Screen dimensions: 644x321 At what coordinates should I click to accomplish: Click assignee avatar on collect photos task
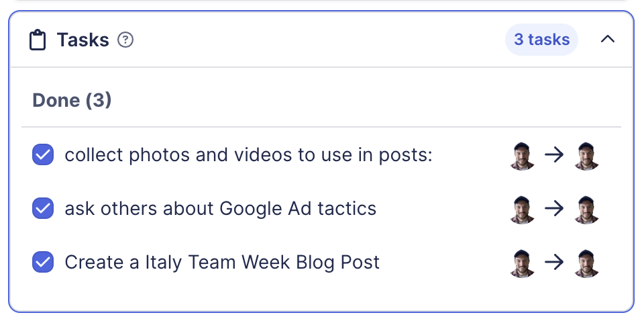pyautogui.click(x=587, y=156)
